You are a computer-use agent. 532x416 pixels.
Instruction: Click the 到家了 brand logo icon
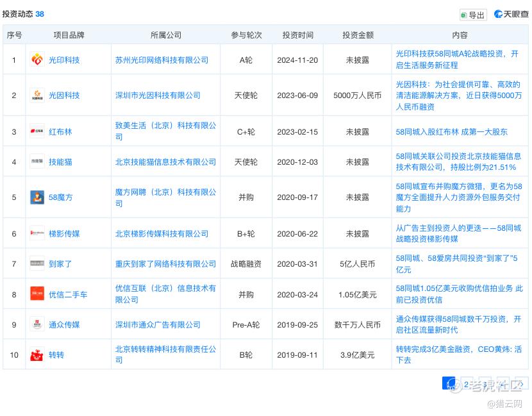(37, 263)
